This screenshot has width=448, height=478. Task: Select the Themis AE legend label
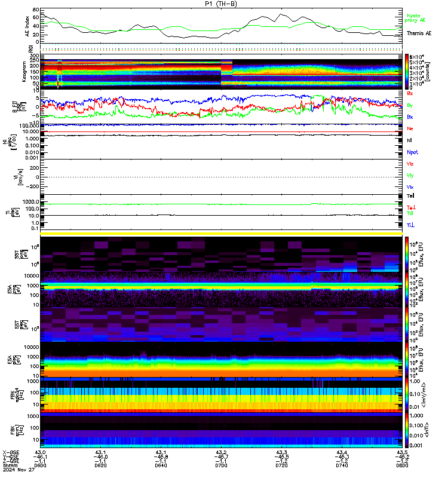[x=419, y=33]
